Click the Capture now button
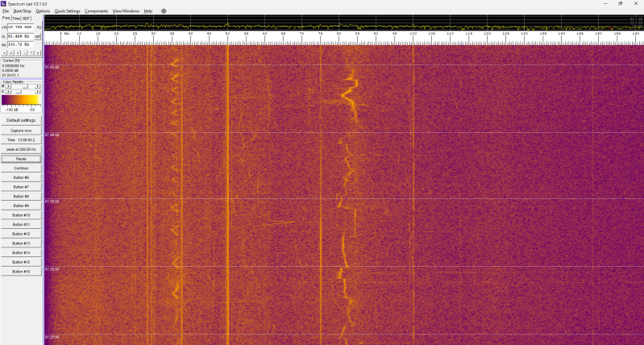Screen dimensions: 644x345 21,131
